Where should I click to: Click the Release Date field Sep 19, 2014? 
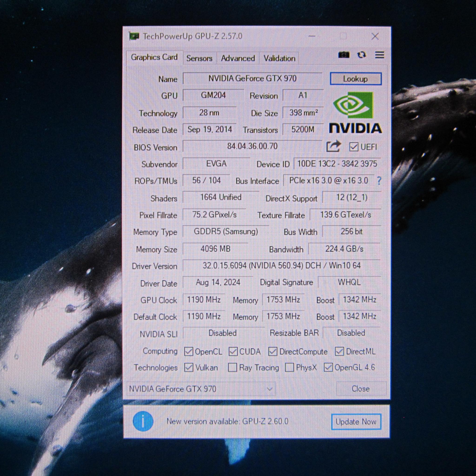pos(210,129)
